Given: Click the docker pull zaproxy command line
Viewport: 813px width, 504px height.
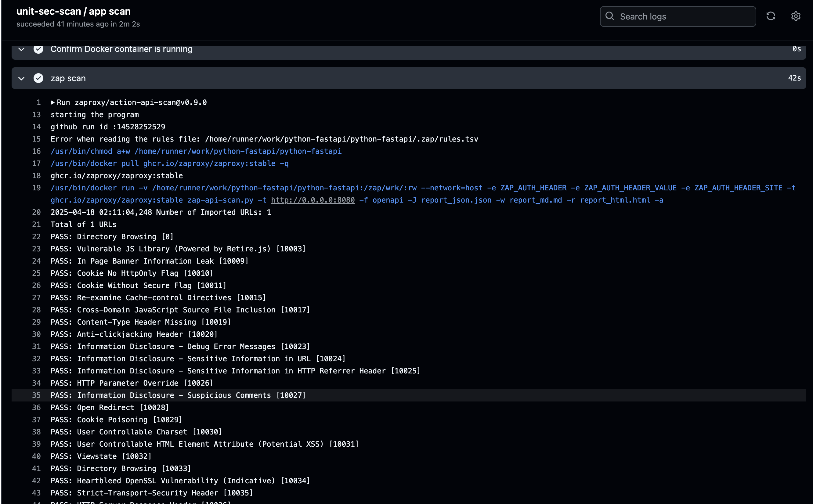Looking at the screenshot, I should (169, 163).
